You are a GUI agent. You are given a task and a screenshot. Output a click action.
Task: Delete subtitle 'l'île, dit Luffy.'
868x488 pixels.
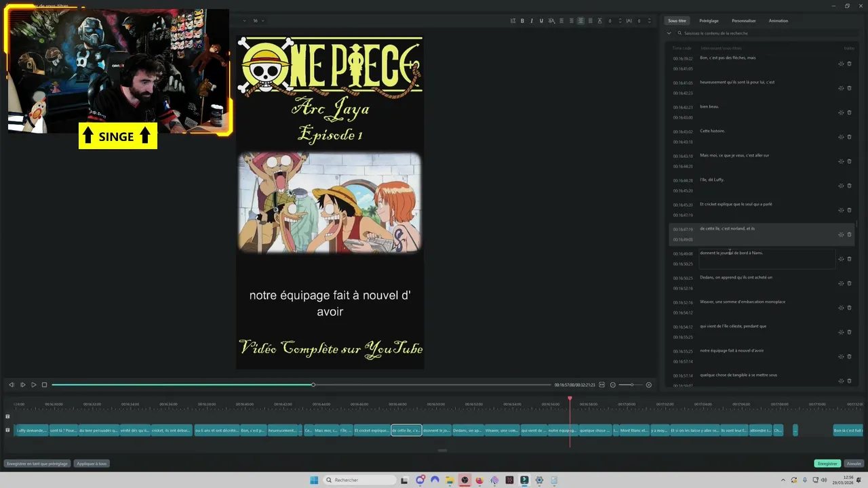click(x=849, y=186)
